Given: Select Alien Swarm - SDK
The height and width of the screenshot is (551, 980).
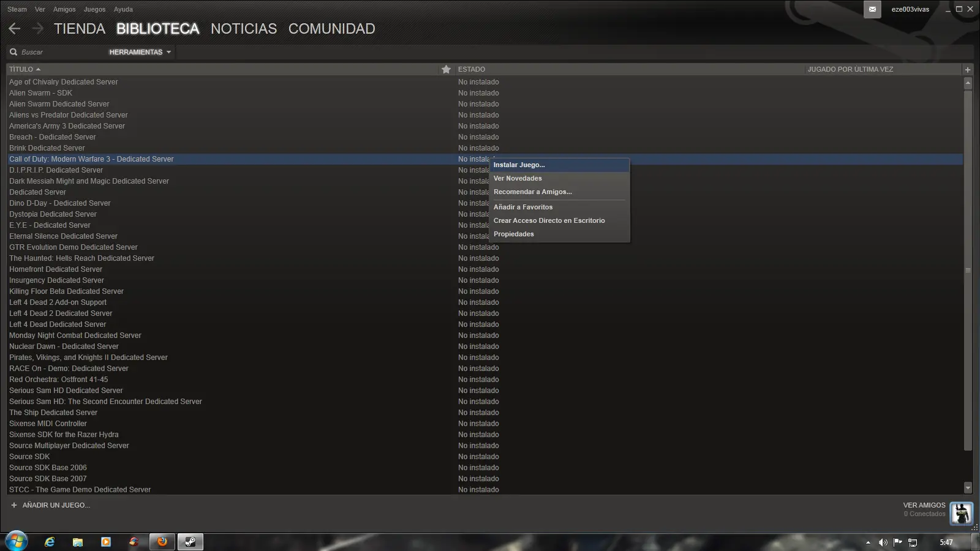Looking at the screenshot, I should point(40,93).
